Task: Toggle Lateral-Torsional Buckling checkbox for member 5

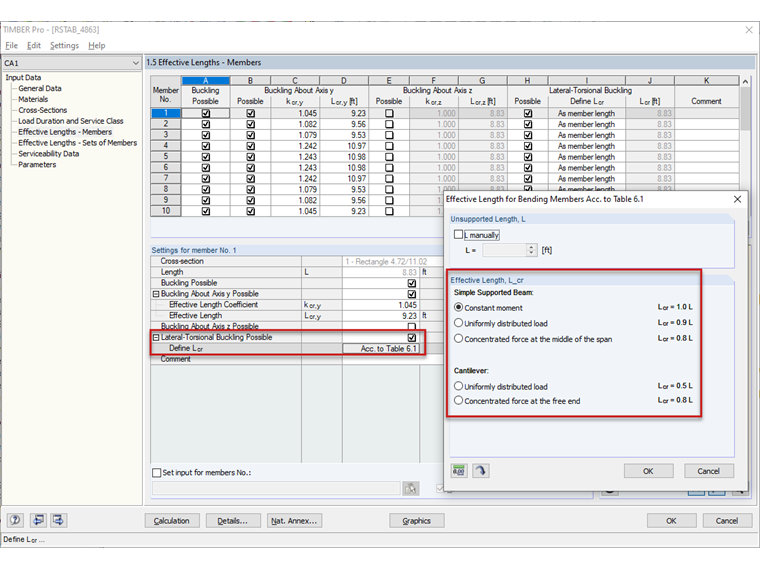Action: [x=528, y=157]
